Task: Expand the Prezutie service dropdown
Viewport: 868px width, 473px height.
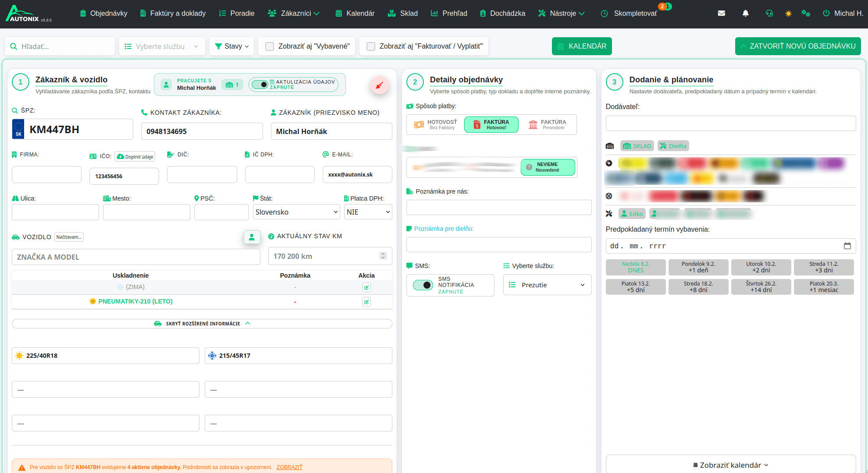Action: [x=547, y=285]
